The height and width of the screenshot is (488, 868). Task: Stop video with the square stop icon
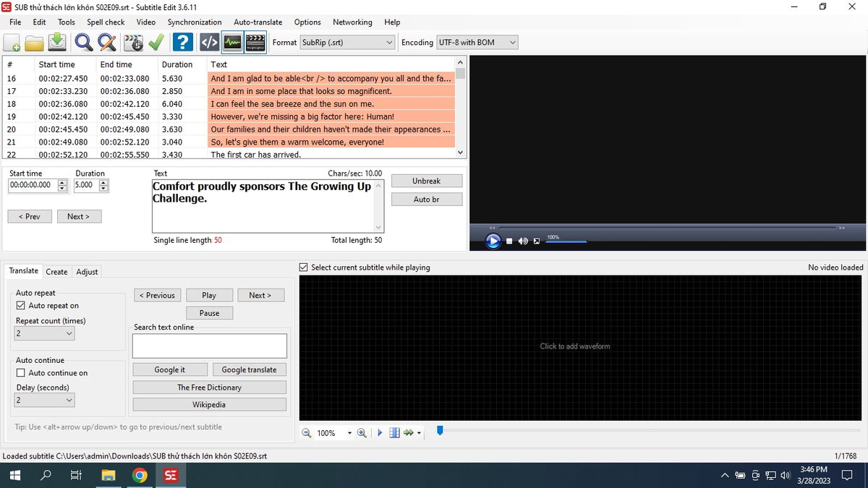509,241
